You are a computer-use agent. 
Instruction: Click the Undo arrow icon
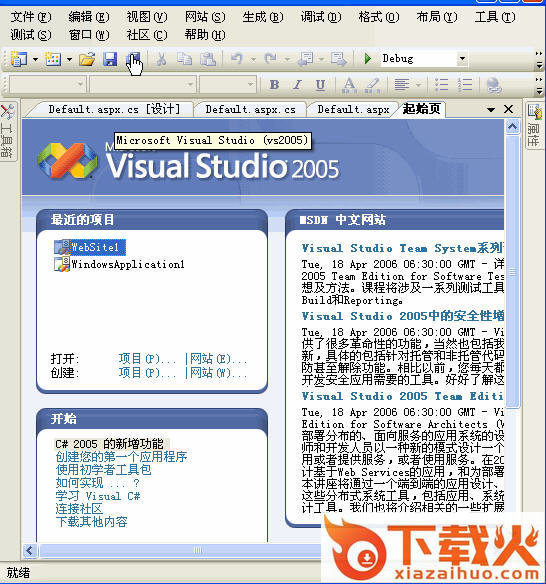(237, 59)
